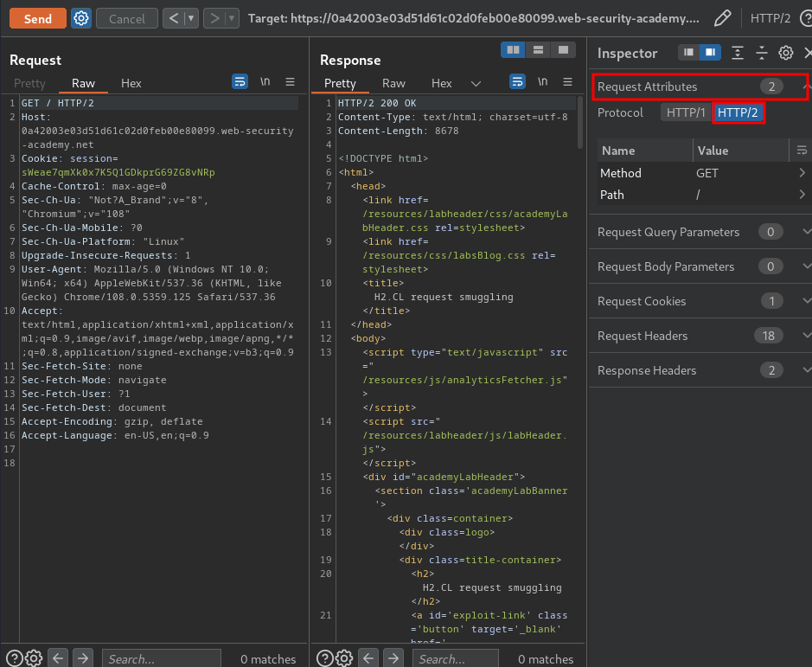This screenshot has width=812, height=667.
Task: Open the Inspector settings gear
Action: (x=785, y=53)
